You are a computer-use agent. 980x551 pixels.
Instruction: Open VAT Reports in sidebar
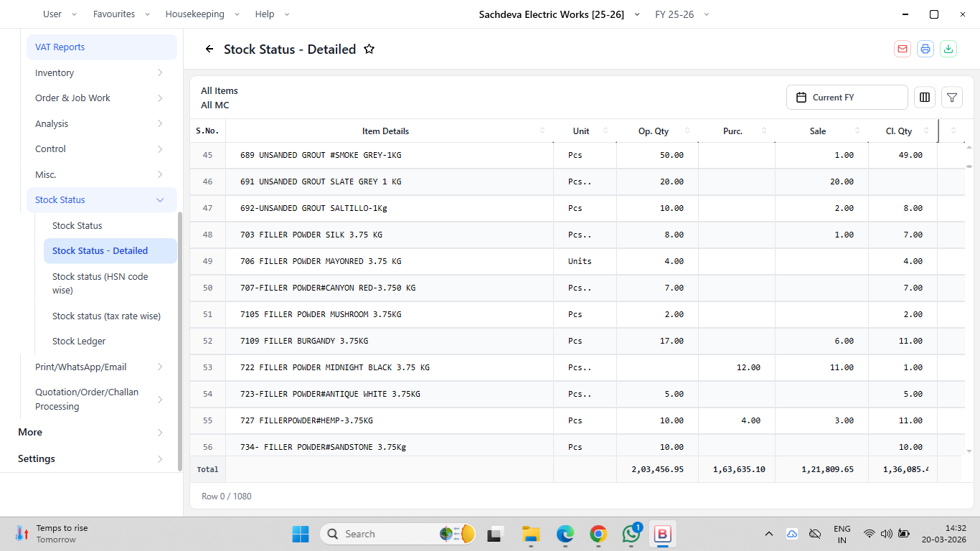[102, 47]
